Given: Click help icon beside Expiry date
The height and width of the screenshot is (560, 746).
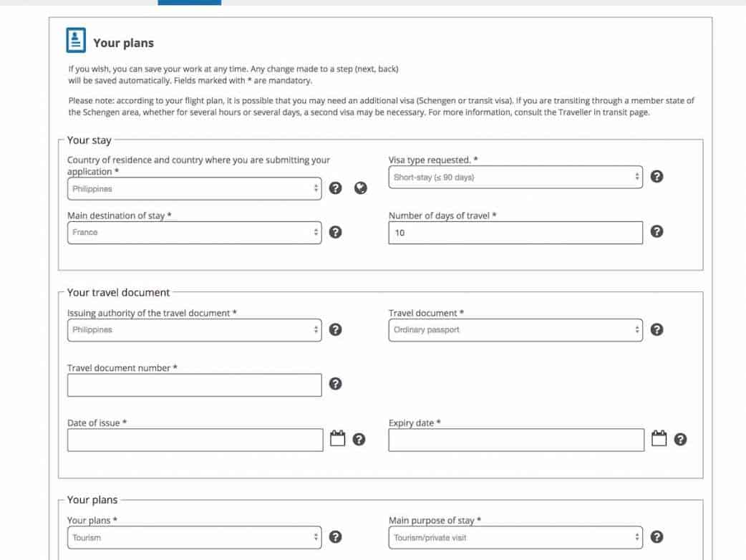Looking at the screenshot, I should tap(680, 439).
